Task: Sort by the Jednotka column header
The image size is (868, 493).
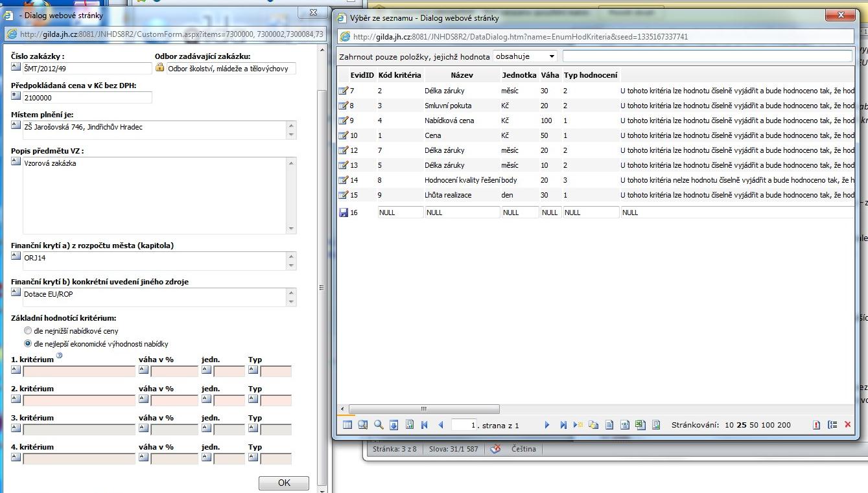Action: (x=519, y=75)
